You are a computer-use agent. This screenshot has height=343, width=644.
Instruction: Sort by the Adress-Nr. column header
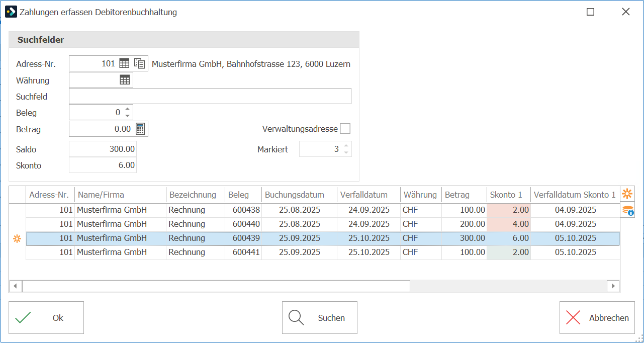click(50, 195)
